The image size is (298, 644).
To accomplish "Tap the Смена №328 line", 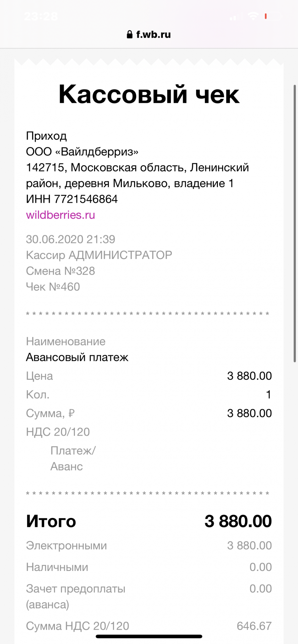I will tap(61, 271).
